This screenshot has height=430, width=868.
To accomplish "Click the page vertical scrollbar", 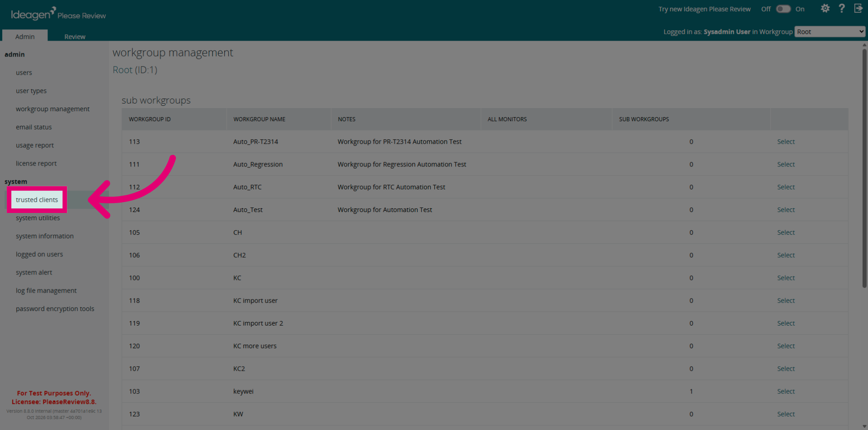I will click(x=864, y=167).
